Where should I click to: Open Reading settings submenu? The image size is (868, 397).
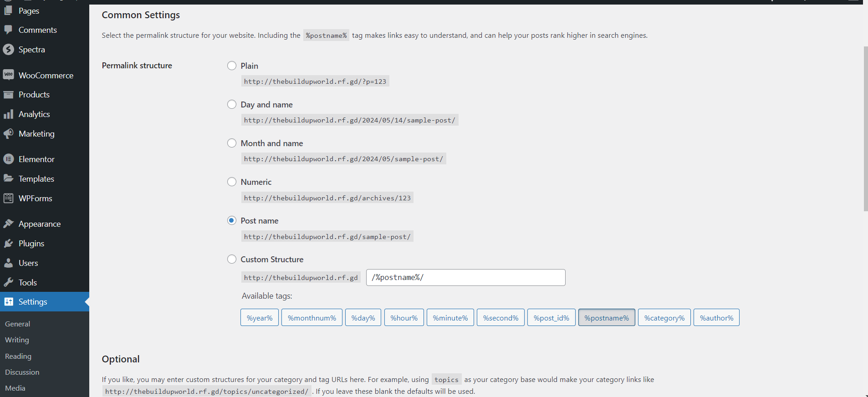click(x=18, y=356)
